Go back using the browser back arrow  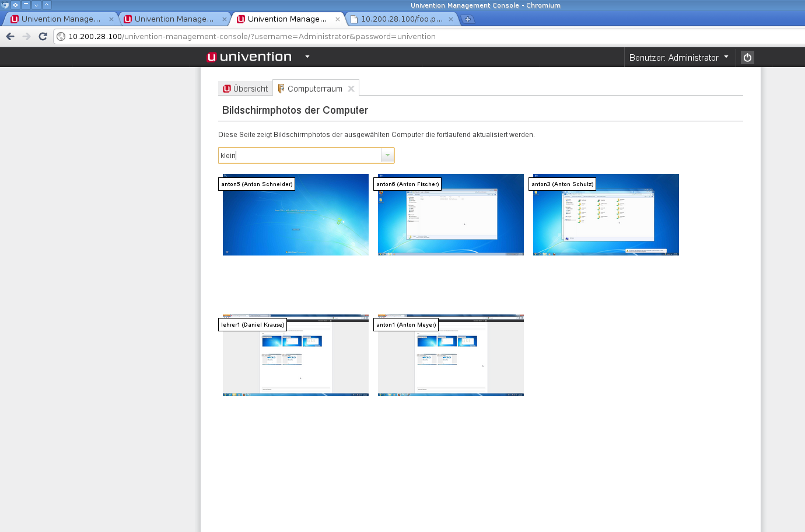pos(10,36)
